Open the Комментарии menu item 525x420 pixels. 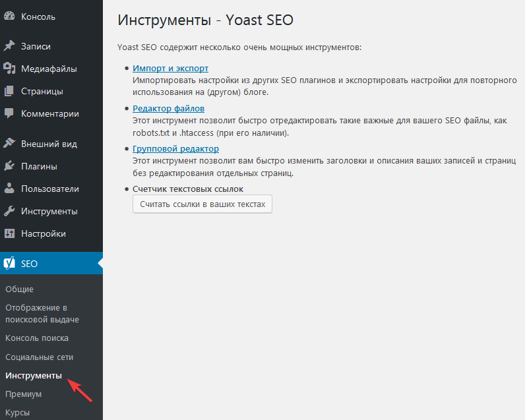pos(51,113)
